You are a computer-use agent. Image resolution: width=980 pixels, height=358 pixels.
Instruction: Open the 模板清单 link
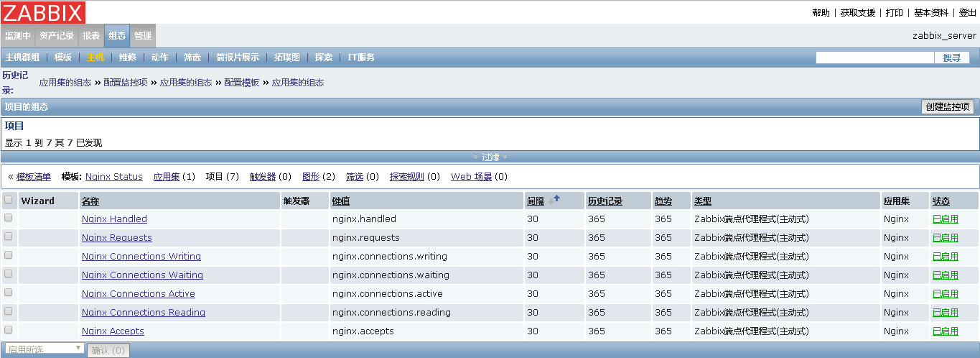pos(34,177)
